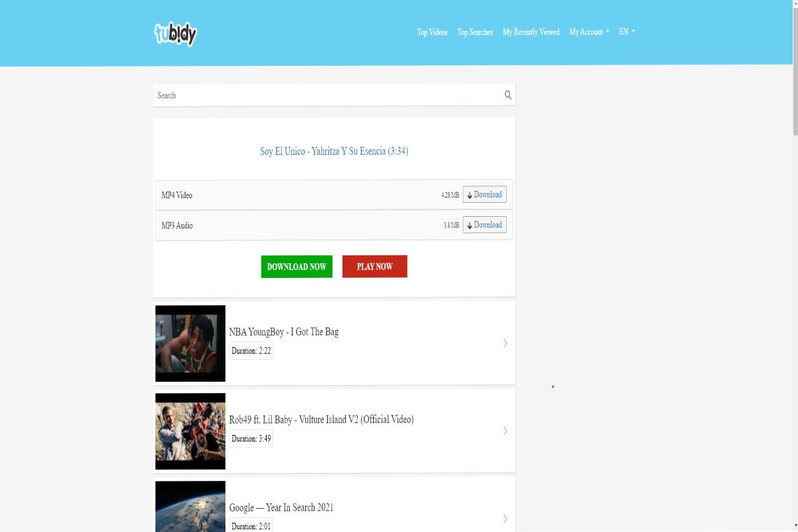Open My Recently Viewed page
This screenshot has height=532, width=798.
(x=531, y=32)
